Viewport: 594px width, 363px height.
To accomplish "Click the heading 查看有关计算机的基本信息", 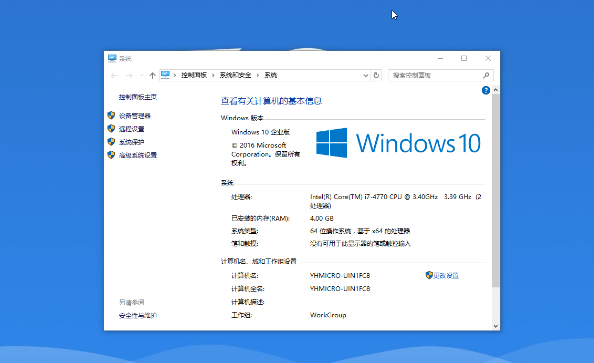I will pyautogui.click(x=271, y=101).
